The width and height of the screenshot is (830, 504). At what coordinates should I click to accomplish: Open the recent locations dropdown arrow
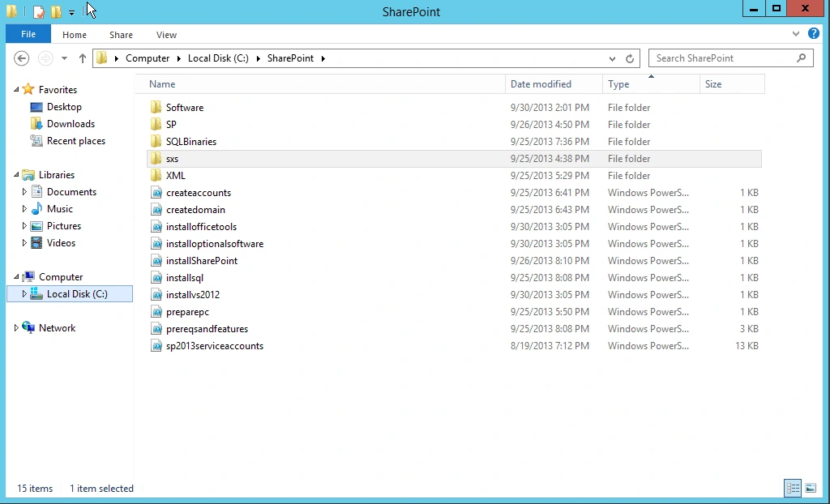[x=64, y=58]
